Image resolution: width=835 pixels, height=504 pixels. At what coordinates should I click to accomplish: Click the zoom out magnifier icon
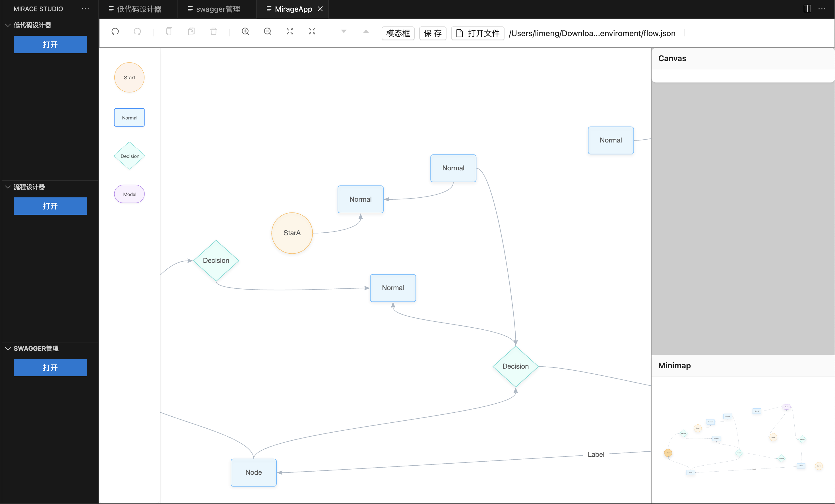click(268, 32)
